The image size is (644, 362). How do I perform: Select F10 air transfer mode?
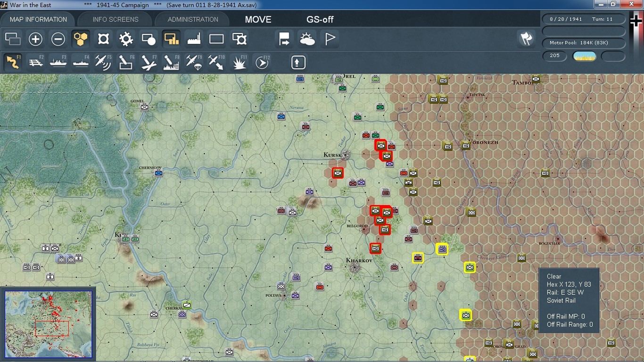pos(216,62)
